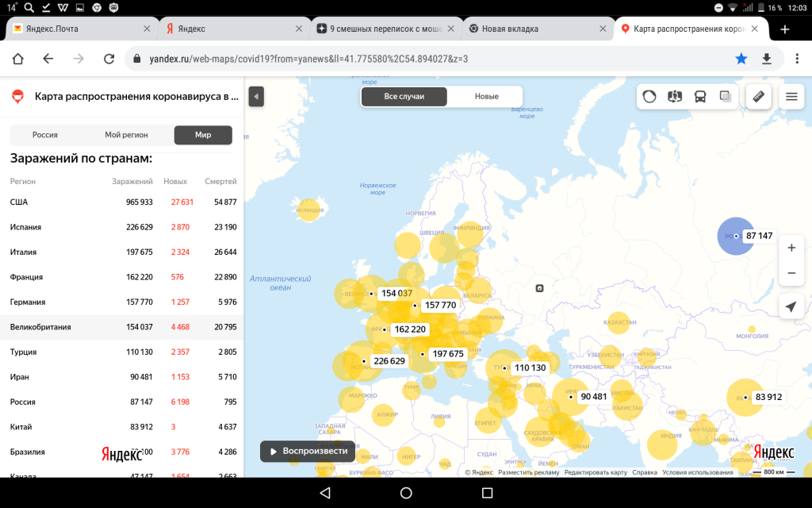
Task: Zoom out the map with minus
Action: 791,273
